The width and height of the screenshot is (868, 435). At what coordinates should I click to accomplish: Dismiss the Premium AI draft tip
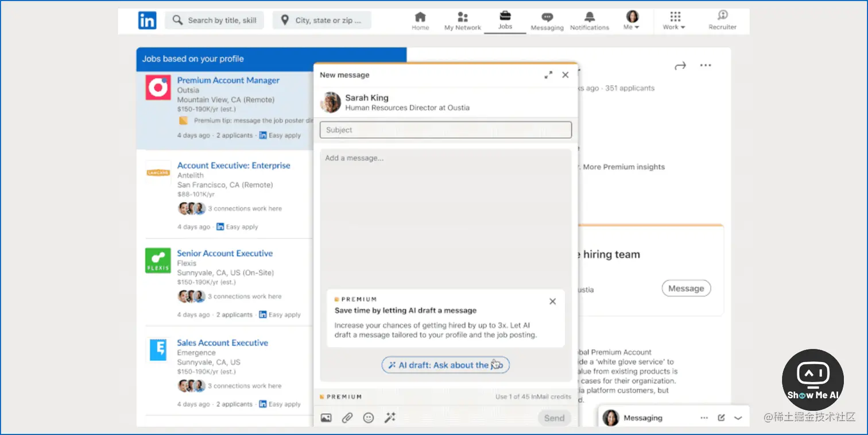coord(552,301)
